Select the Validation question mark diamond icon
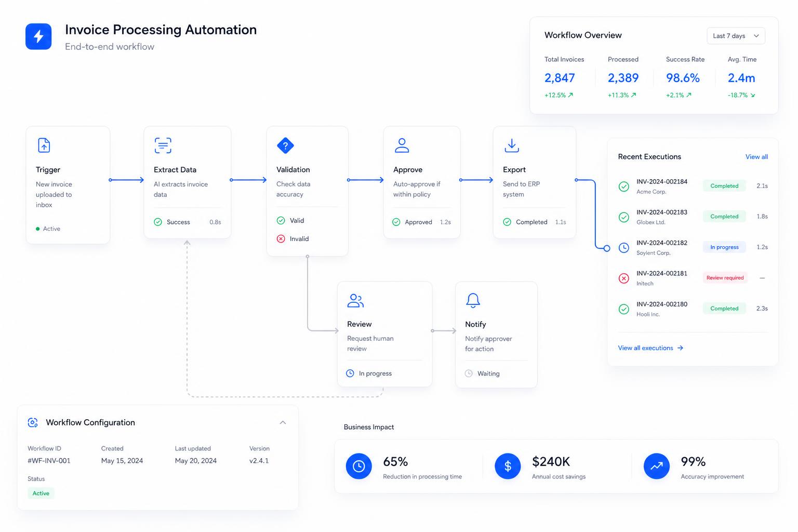Screen dimensions: 798x532 pyautogui.click(x=285, y=145)
